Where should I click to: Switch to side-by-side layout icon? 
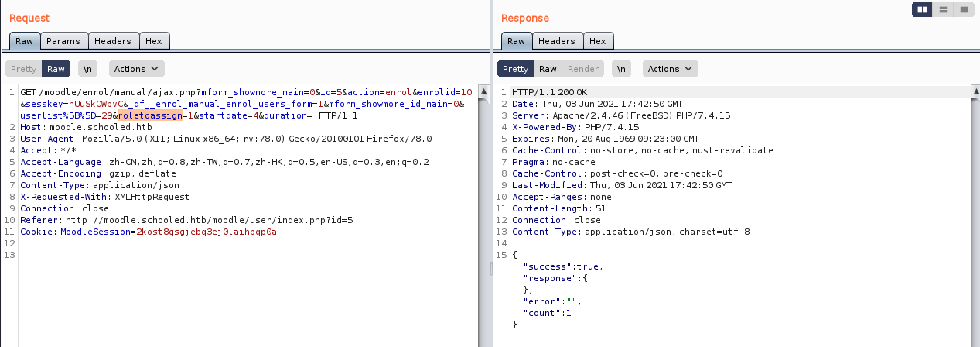click(922, 9)
